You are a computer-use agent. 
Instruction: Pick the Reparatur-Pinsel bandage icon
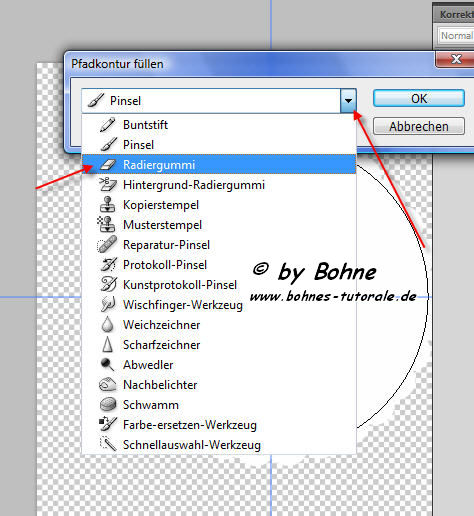coord(107,244)
